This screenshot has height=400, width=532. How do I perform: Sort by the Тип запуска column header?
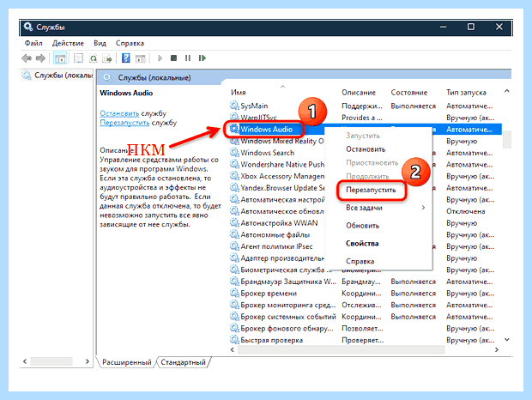pyautogui.click(x=466, y=93)
